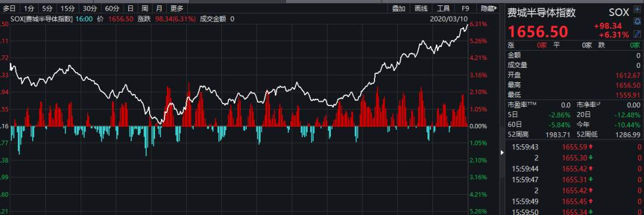Open the 叠加 overlay option

398,8
